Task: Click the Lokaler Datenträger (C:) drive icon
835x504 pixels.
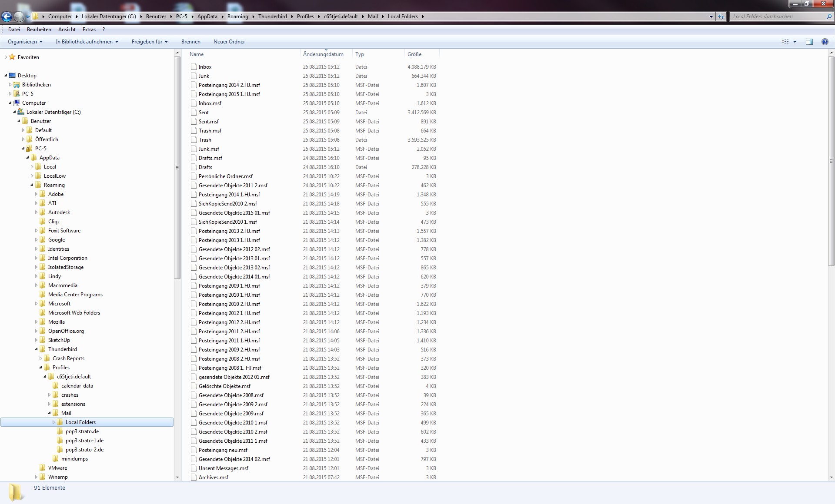Action: tap(21, 112)
